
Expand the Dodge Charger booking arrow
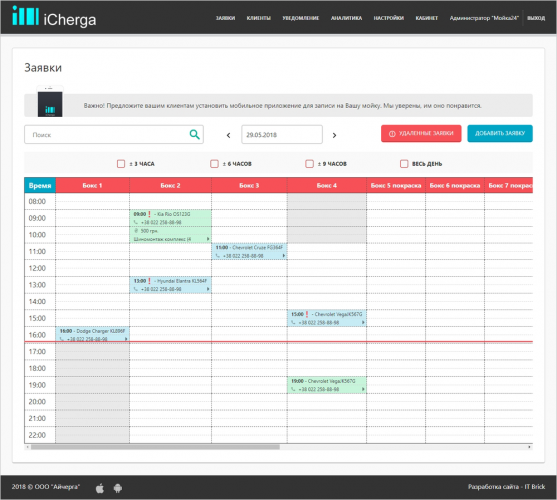126,339
